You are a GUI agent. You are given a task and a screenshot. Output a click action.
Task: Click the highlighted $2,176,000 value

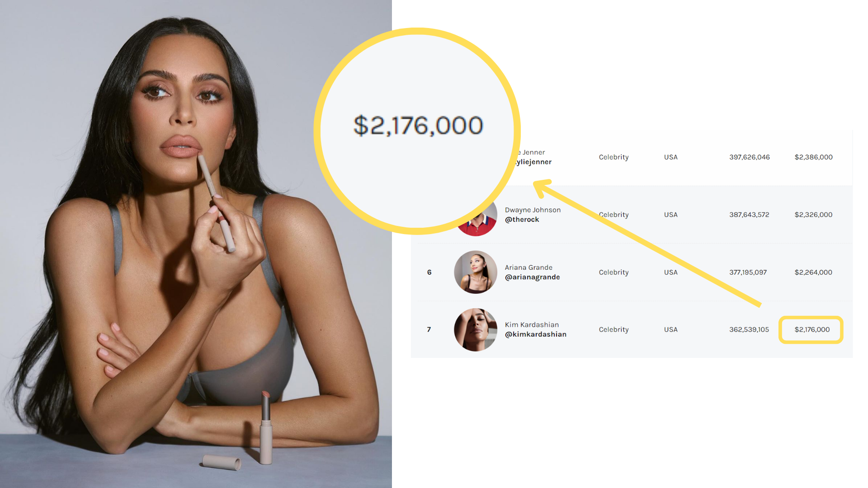pyautogui.click(x=811, y=330)
